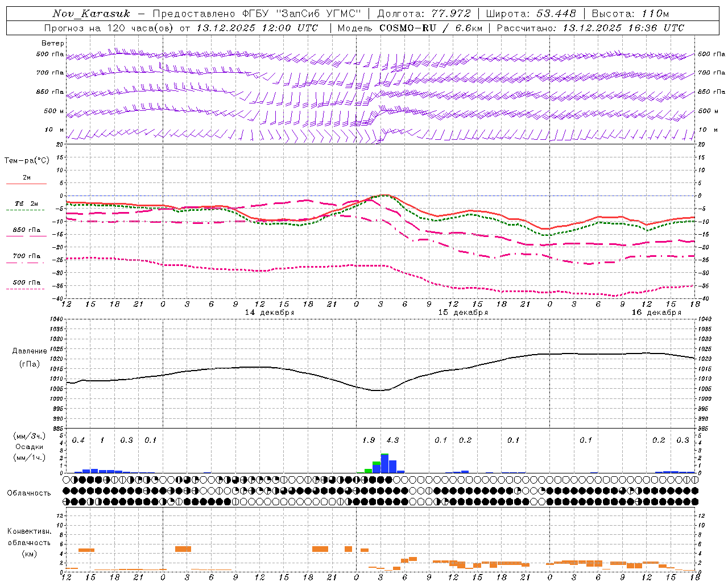Select the 'Долгота: 77.972' longitude value
This screenshot has height=582, width=728.
click(x=424, y=14)
